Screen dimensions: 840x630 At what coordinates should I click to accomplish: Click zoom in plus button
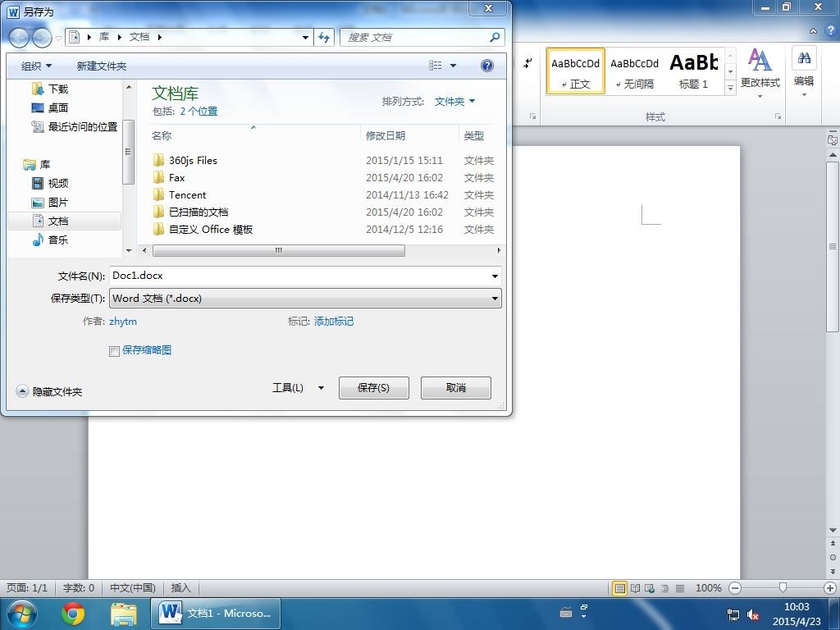(830, 588)
